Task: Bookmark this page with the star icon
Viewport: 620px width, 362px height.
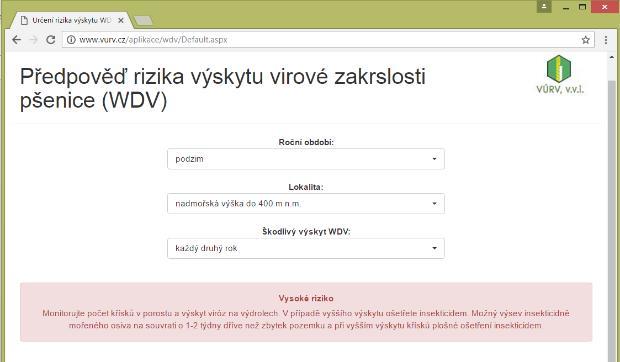Action: (x=586, y=40)
